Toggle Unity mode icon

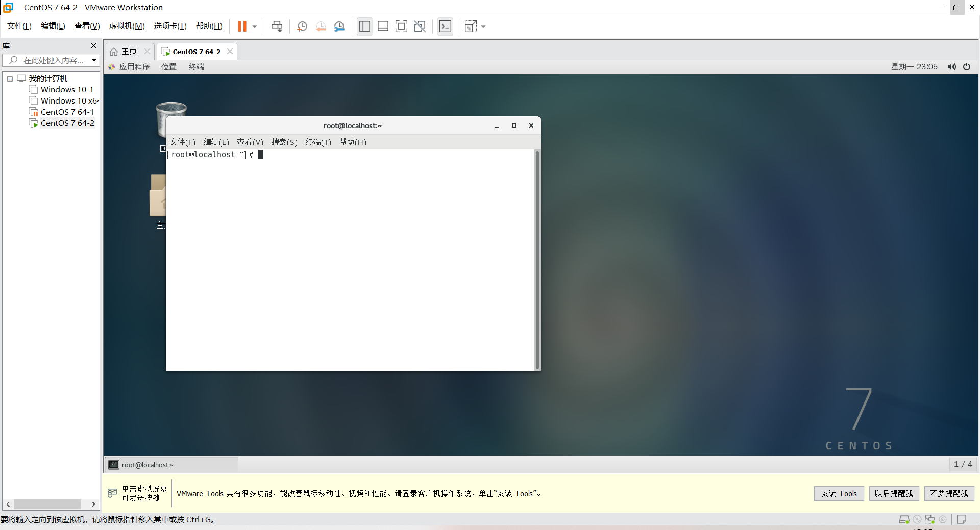(420, 26)
